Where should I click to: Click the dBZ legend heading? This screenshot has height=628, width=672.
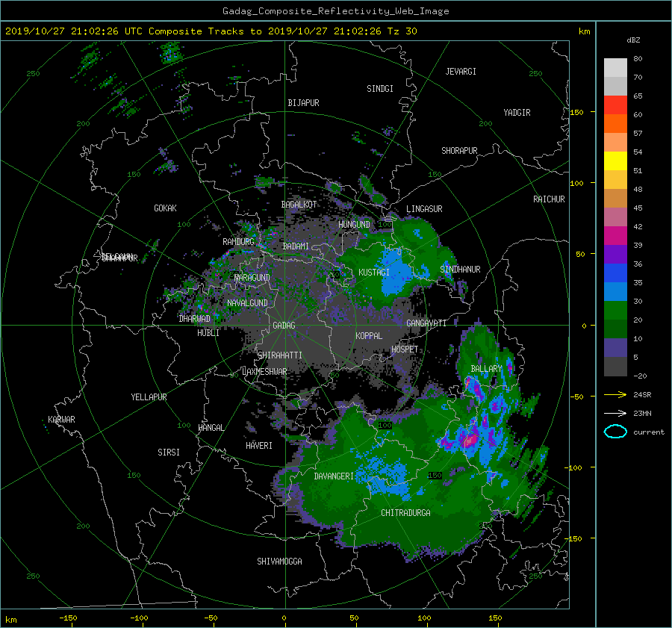633,40
